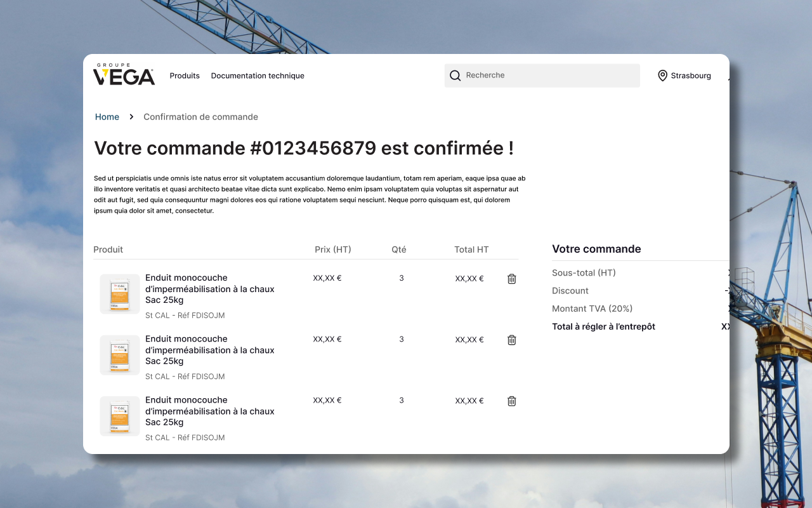This screenshot has width=812, height=508.
Task: Click the location pin icon beside Strasbourg
Action: 662,75
